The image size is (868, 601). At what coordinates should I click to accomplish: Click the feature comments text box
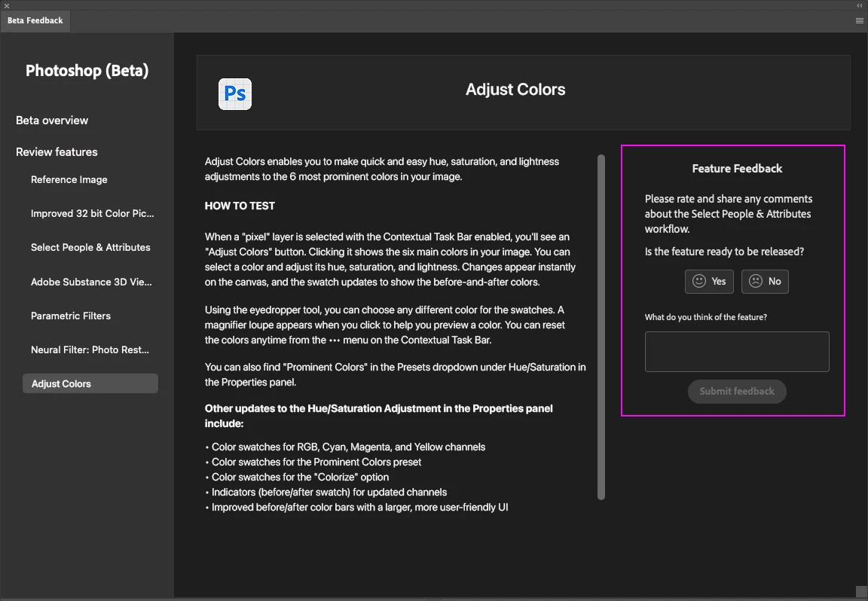pos(737,352)
